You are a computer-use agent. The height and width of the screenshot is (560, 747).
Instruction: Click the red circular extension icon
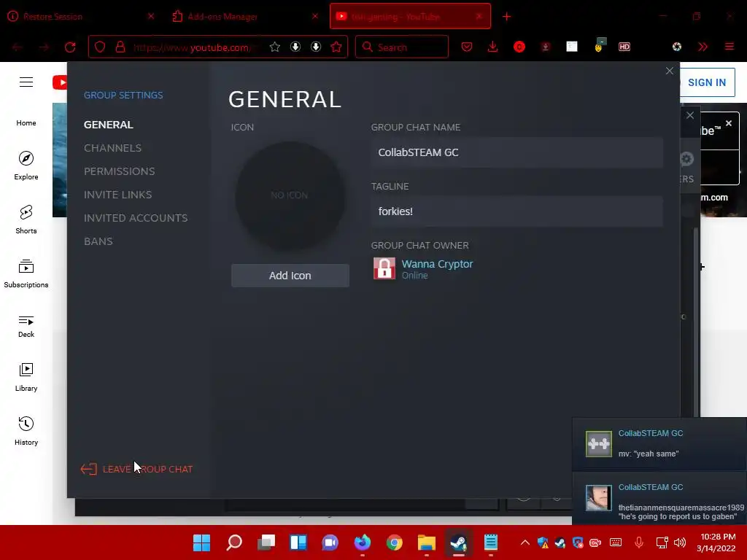tap(519, 47)
